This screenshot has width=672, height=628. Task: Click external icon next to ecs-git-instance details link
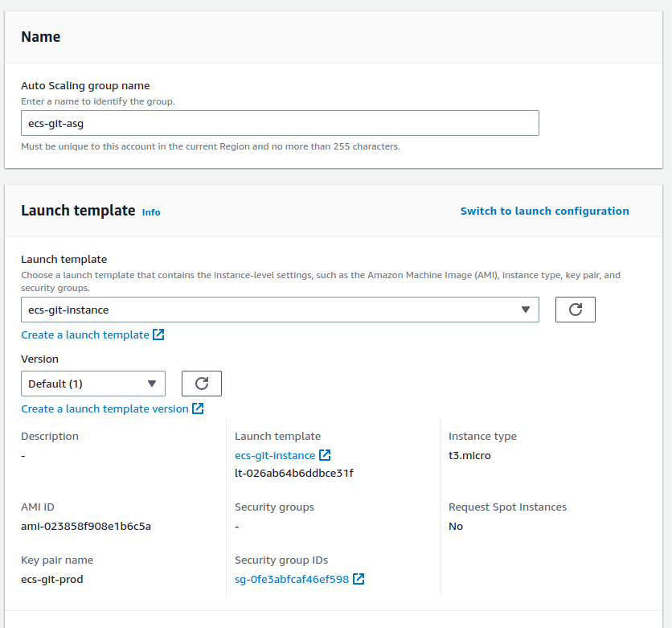[x=325, y=455]
